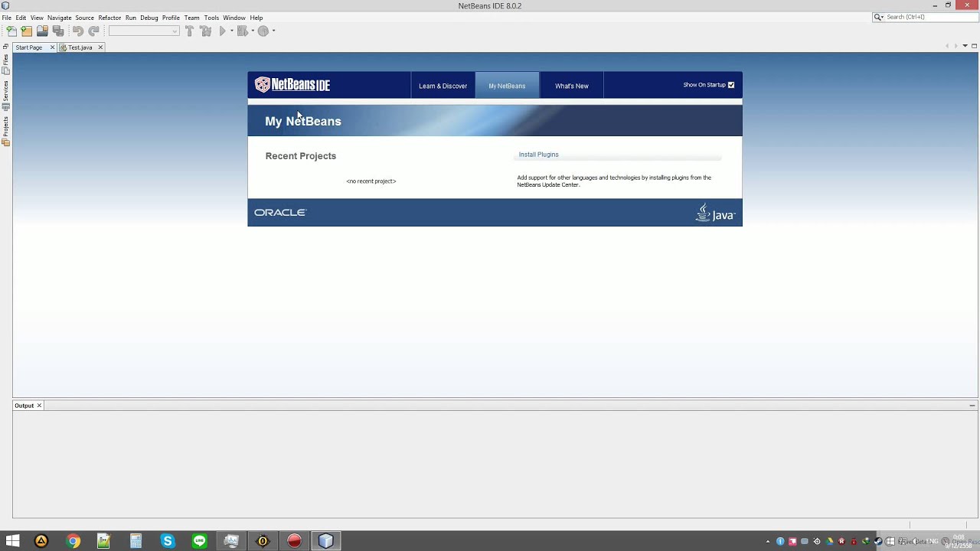Switch to the Learn & Discover tab

tap(443, 86)
